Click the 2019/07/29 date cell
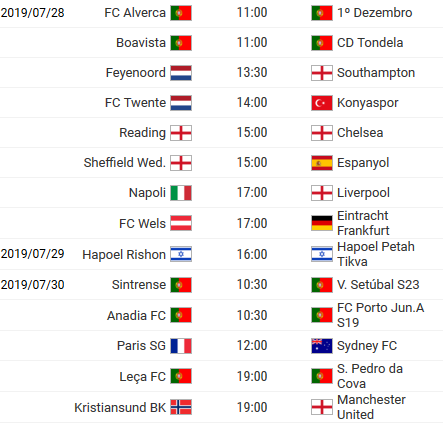The image size is (443, 425). [32, 254]
